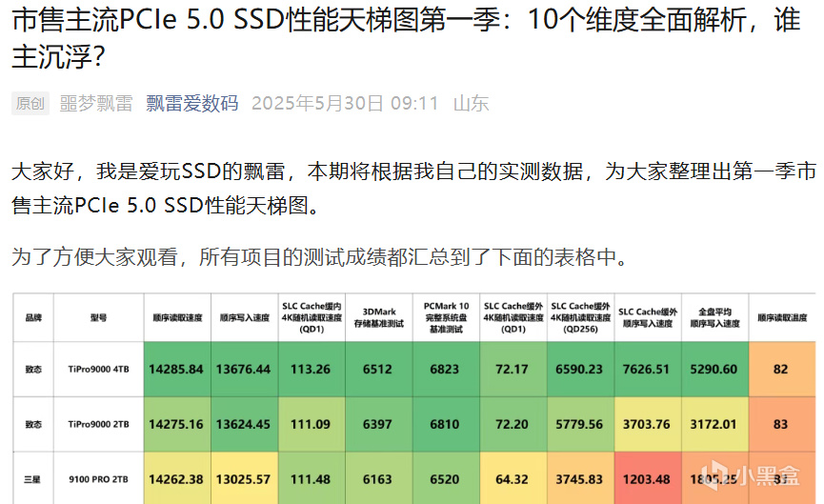
Task: Click the 顺序写入速度 column header
Action: tap(245, 317)
